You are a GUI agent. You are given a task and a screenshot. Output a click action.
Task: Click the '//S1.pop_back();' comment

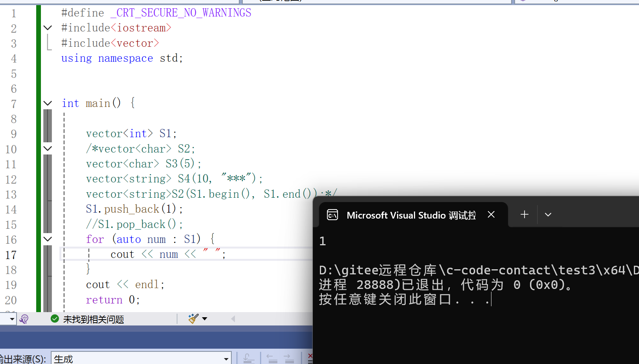pos(135,224)
